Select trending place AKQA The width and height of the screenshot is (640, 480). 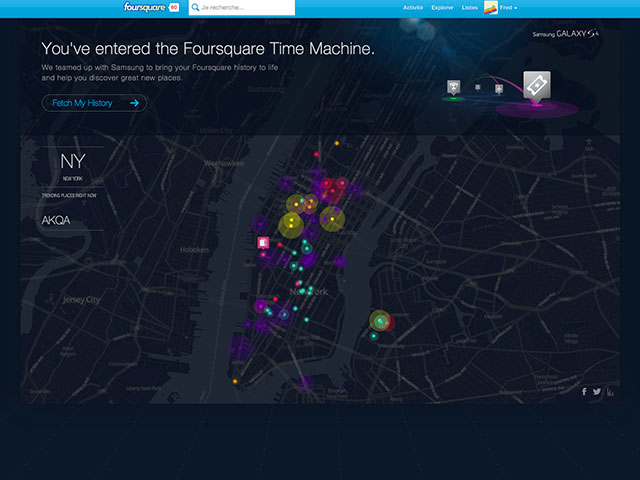[56, 220]
